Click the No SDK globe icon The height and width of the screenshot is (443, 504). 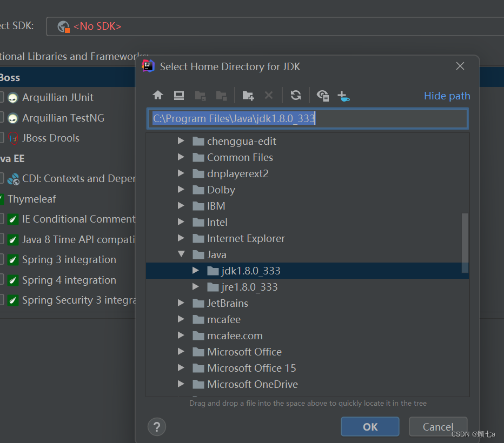pyautogui.click(x=63, y=26)
